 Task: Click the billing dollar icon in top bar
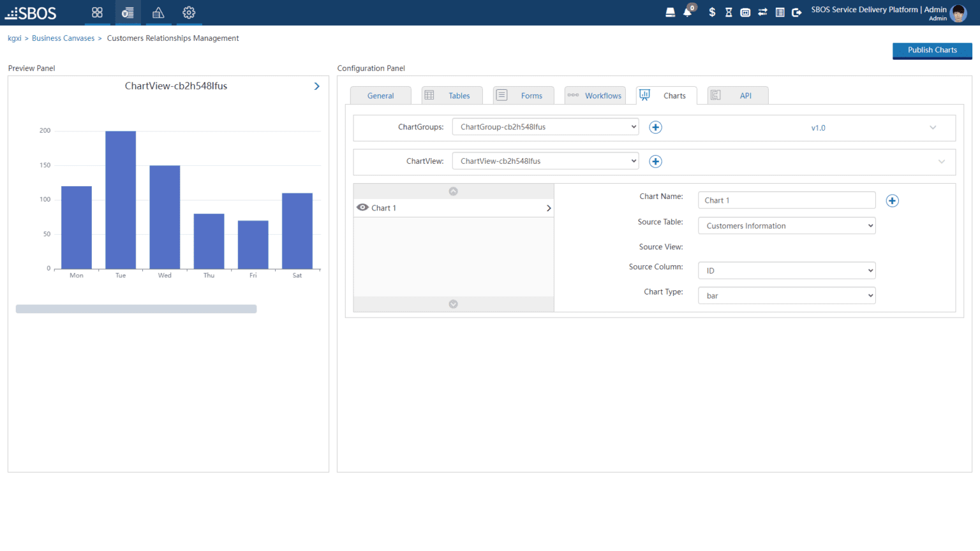pos(712,11)
